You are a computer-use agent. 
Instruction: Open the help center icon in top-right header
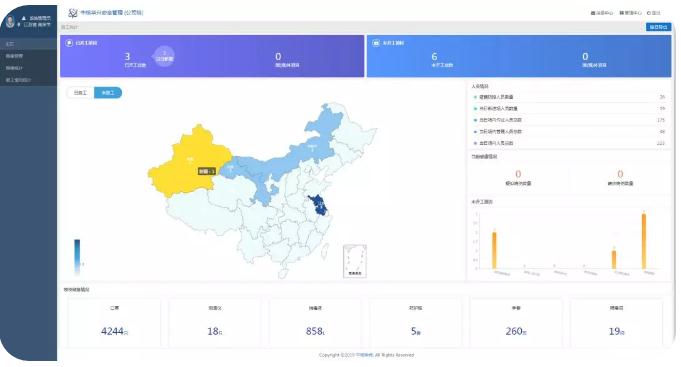tap(621, 13)
